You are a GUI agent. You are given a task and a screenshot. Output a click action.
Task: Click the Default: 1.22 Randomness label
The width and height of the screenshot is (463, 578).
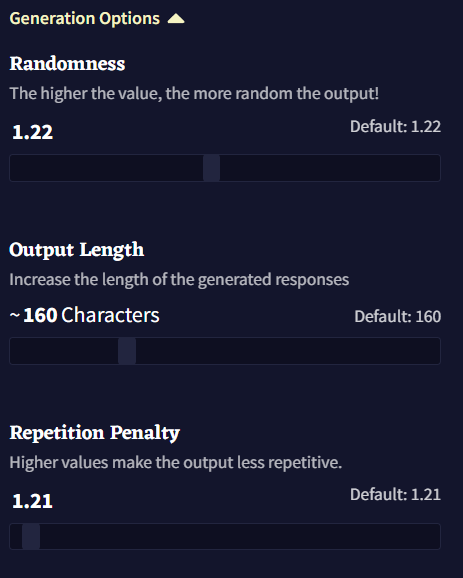396,127
